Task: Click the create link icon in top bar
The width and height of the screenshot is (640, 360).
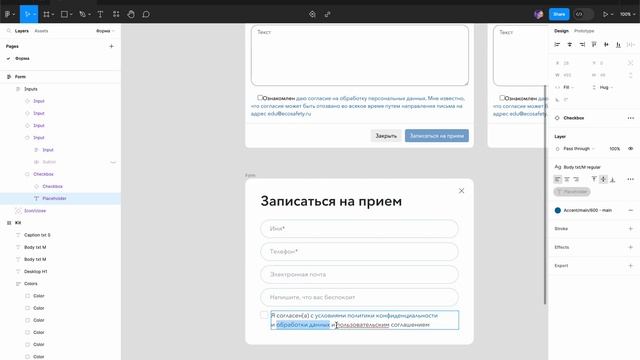Action: pos(327,14)
